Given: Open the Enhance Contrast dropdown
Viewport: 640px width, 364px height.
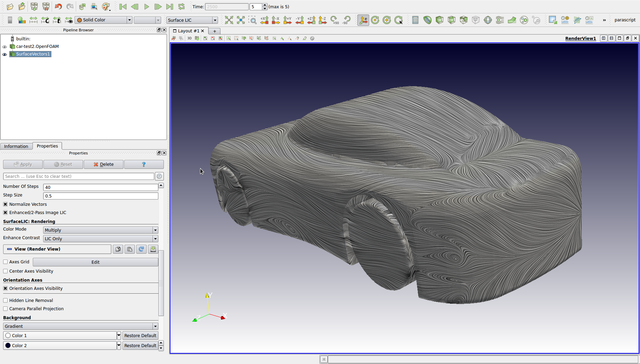Looking at the screenshot, I should [100, 239].
